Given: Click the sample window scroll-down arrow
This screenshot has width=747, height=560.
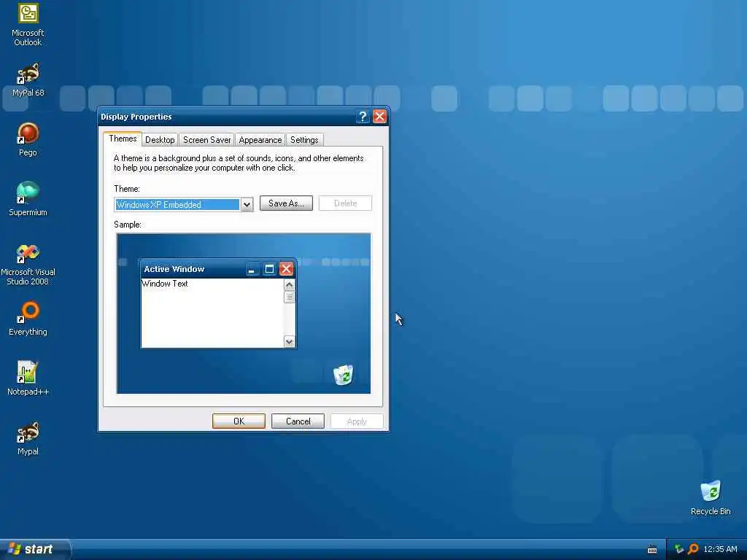Looking at the screenshot, I should click(289, 341).
